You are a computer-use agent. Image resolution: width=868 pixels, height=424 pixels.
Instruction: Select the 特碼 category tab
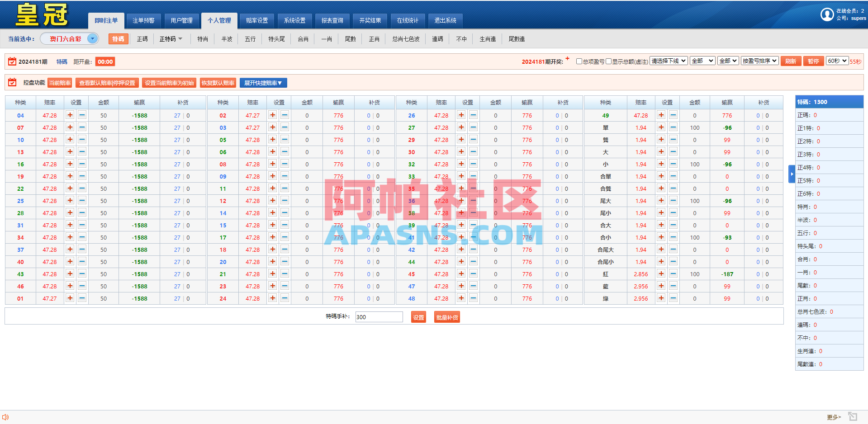point(118,39)
